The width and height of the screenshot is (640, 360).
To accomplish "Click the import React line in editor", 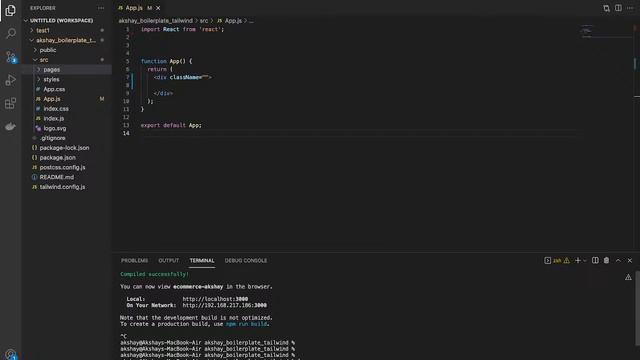I will click(182, 29).
